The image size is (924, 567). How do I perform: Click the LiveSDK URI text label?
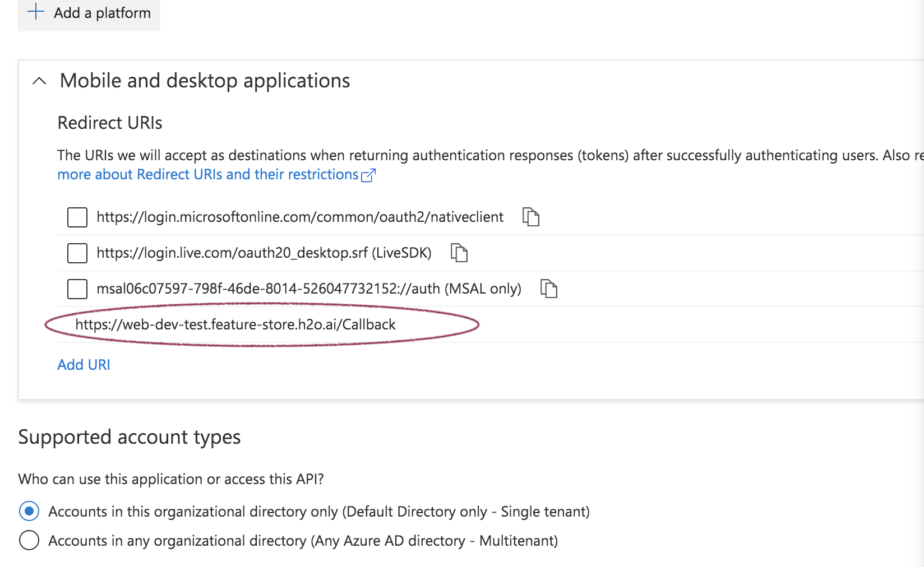tap(264, 253)
